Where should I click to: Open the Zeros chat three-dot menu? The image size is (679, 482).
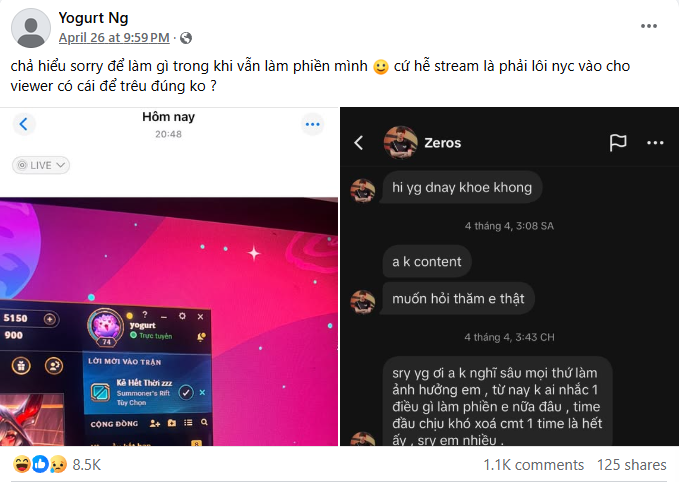(655, 143)
